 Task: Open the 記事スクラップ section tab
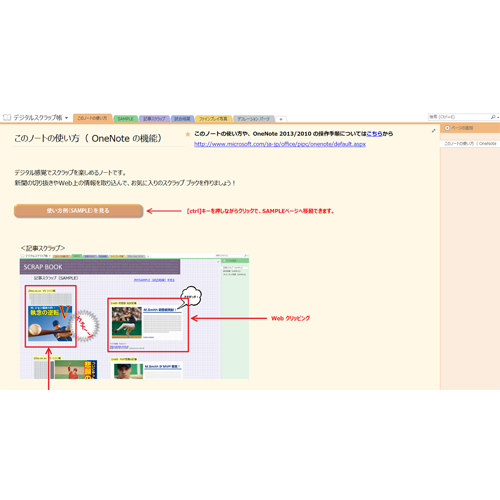[x=154, y=119]
